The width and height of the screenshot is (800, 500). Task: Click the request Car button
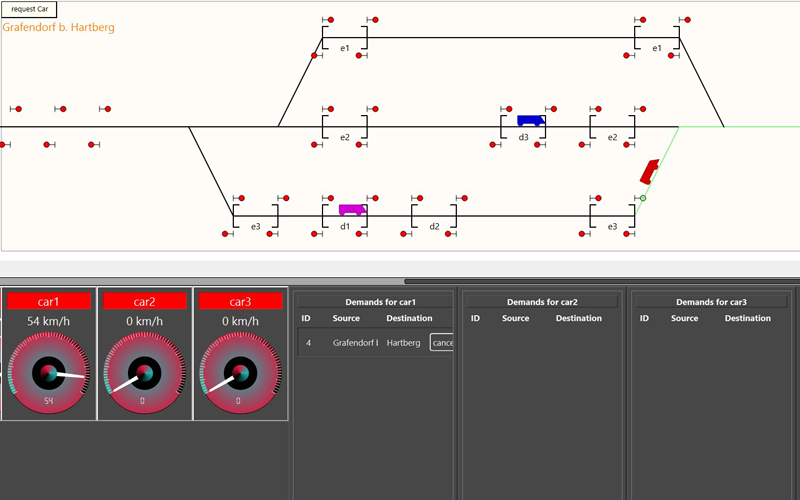click(29, 9)
